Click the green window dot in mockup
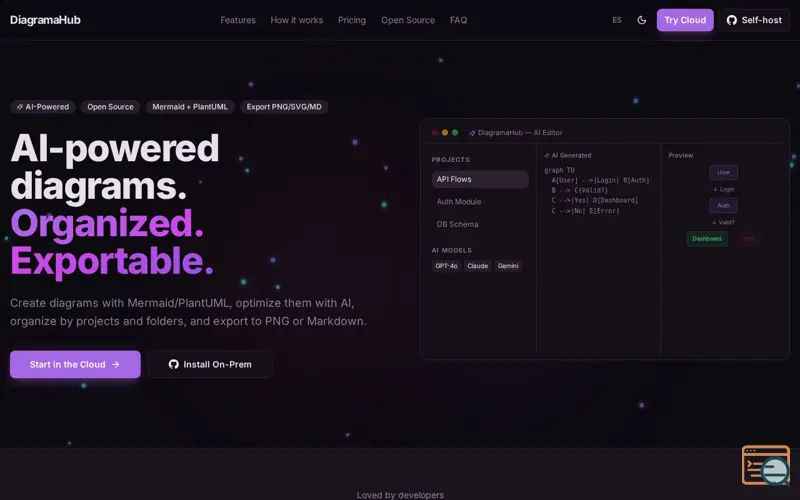This screenshot has width=800, height=500. coord(455,133)
